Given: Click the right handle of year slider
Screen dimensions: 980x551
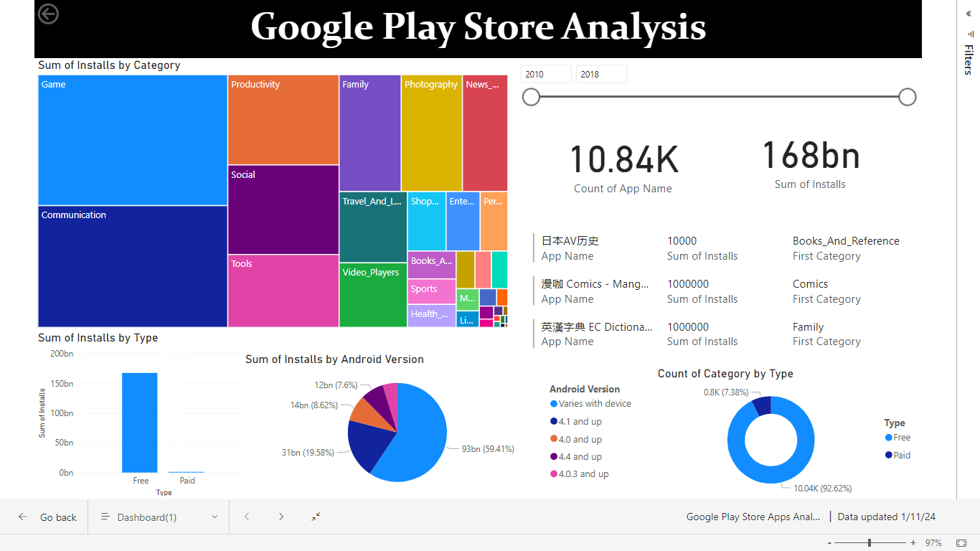Looking at the screenshot, I should (x=908, y=97).
